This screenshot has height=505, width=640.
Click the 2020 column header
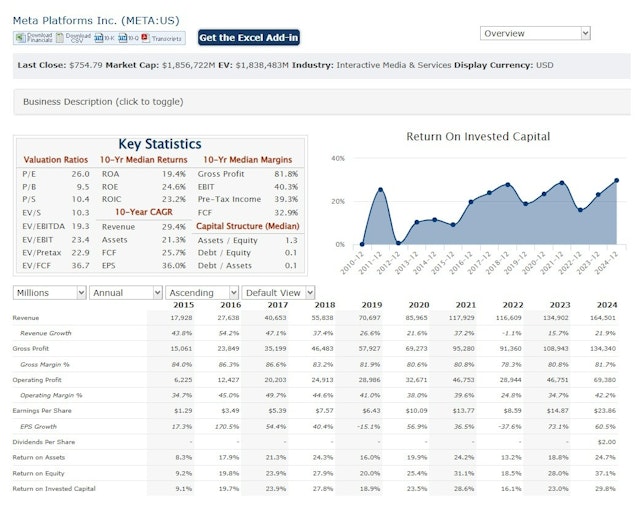tap(419, 305)
